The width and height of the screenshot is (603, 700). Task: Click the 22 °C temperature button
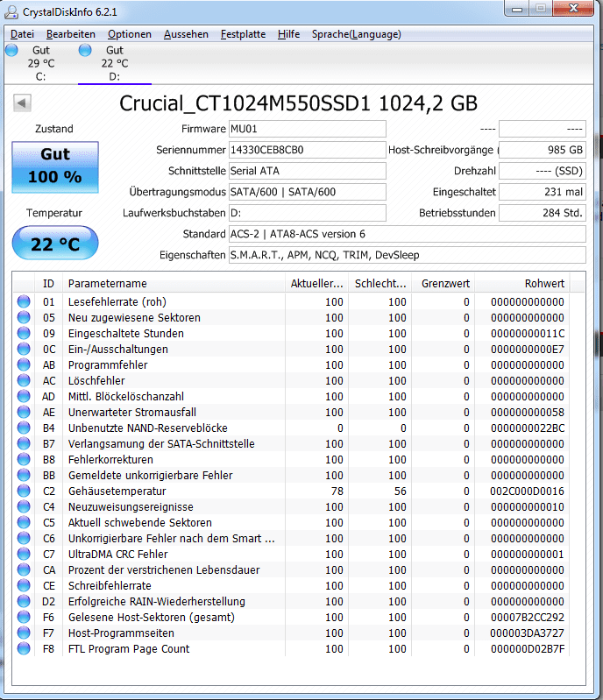coord(55,244)
